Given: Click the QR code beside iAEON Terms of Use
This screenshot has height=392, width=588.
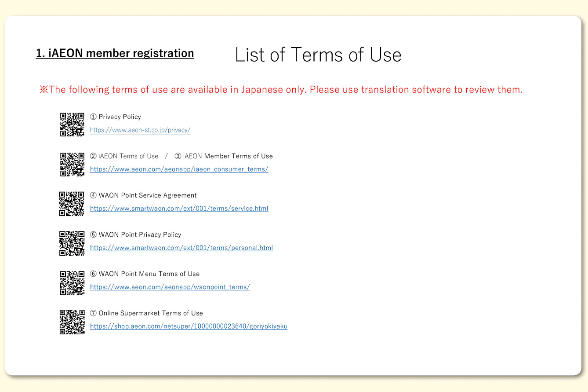Looking at the screenshot, I should [x=72, y=164].
